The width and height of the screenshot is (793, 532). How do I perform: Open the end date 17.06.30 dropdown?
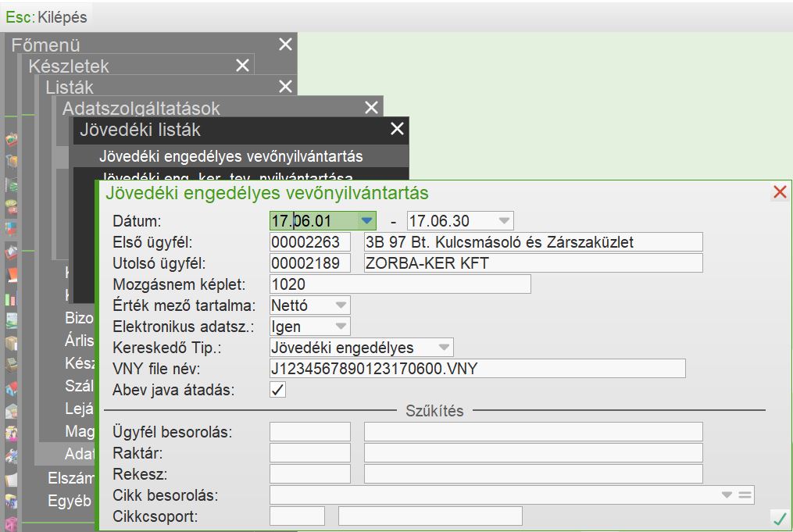pyautogui.click(x=505, y=221)
